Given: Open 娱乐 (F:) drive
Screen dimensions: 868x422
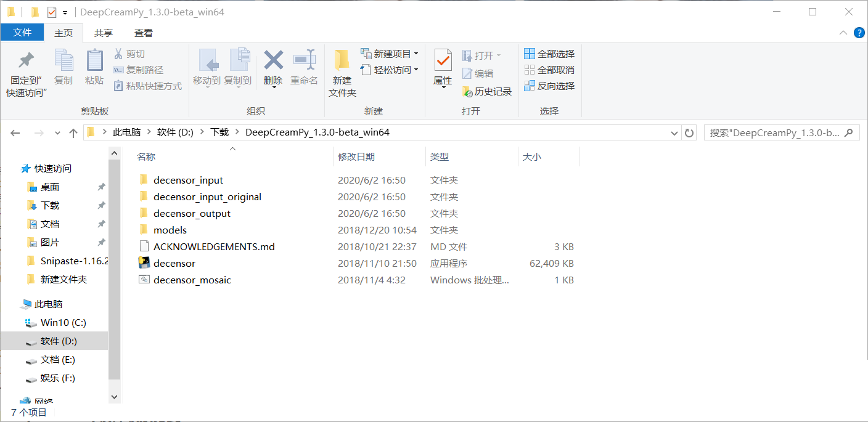Looking at the screenshot, I should pyautogui.click(x=57, y=378).
